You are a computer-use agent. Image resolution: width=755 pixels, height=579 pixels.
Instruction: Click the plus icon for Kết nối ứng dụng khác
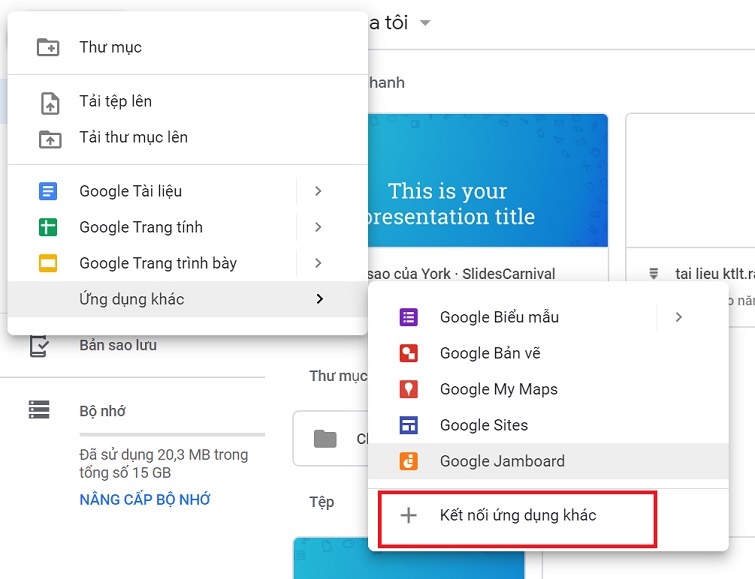click(408, 515)
